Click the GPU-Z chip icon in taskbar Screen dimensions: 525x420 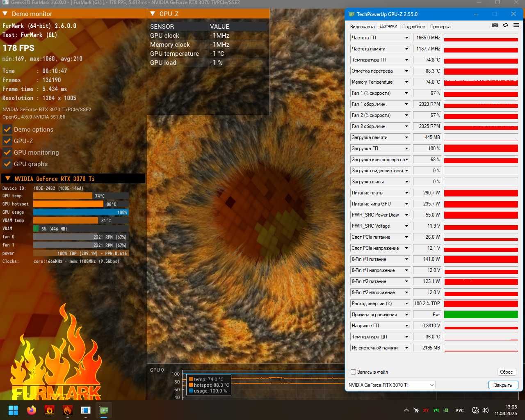[104, 410]
